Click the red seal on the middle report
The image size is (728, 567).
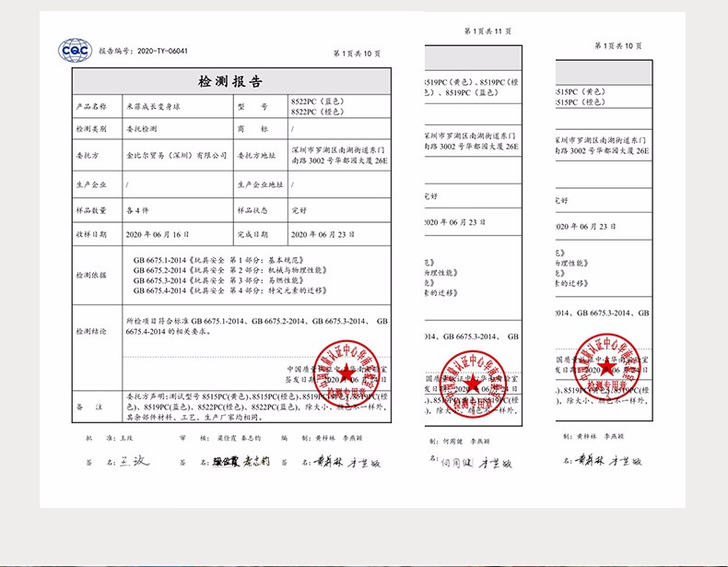point(473,384)
